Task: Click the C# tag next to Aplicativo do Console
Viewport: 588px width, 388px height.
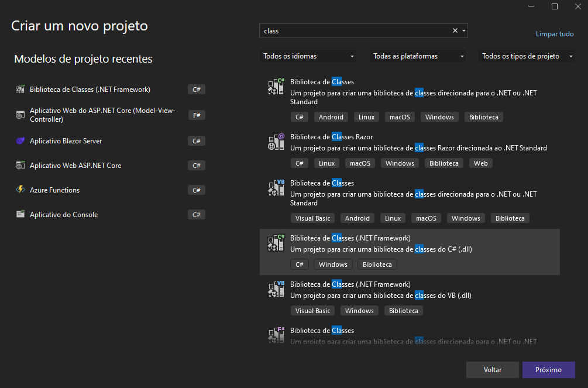Action: pyautogui.click(x=197, y=215)
